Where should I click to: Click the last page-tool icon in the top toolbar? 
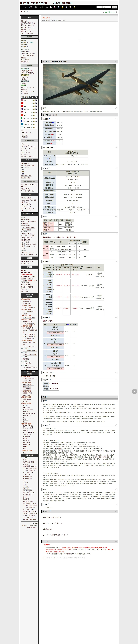[74, 7]
